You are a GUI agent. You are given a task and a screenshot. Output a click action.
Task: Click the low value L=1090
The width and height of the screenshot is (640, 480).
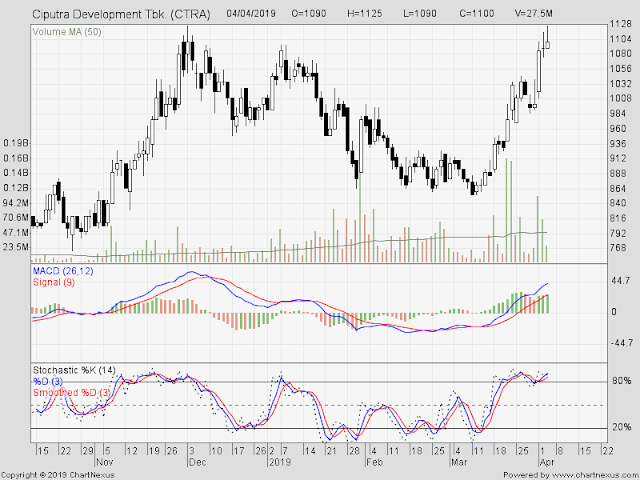[x=420, y=13]
